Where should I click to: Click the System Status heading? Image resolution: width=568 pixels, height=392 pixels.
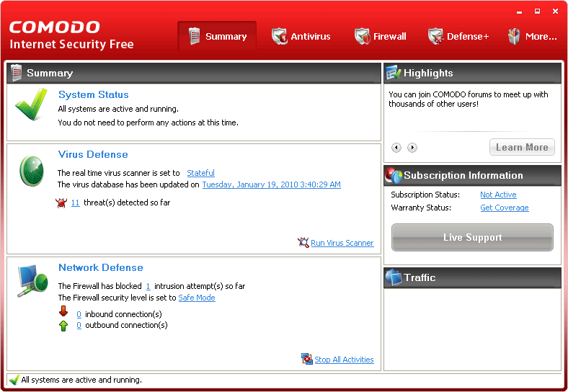click(94, 94)
